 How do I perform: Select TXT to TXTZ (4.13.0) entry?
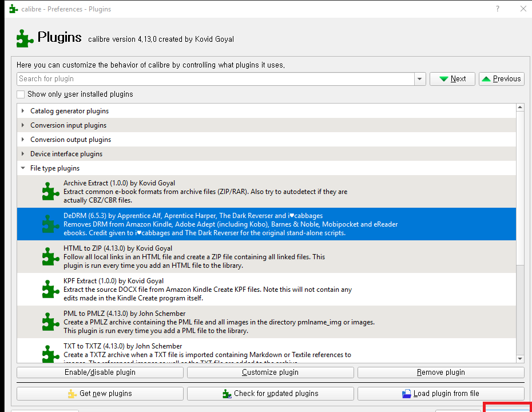[267, 351]
